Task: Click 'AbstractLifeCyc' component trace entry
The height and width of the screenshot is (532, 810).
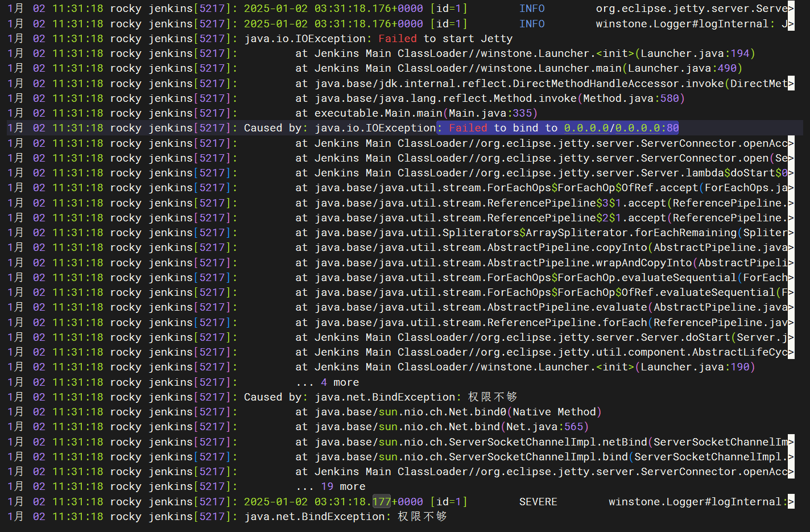Action: click(x=740, y=352)
